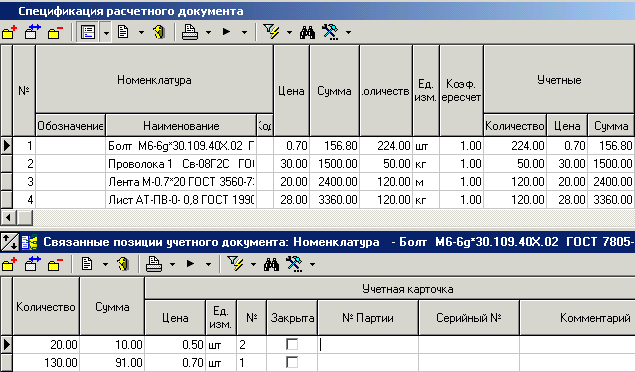Click the horizontal scrollbar thumb
Viewport: 635px width, 372px height.
click(x=25, y=218)
